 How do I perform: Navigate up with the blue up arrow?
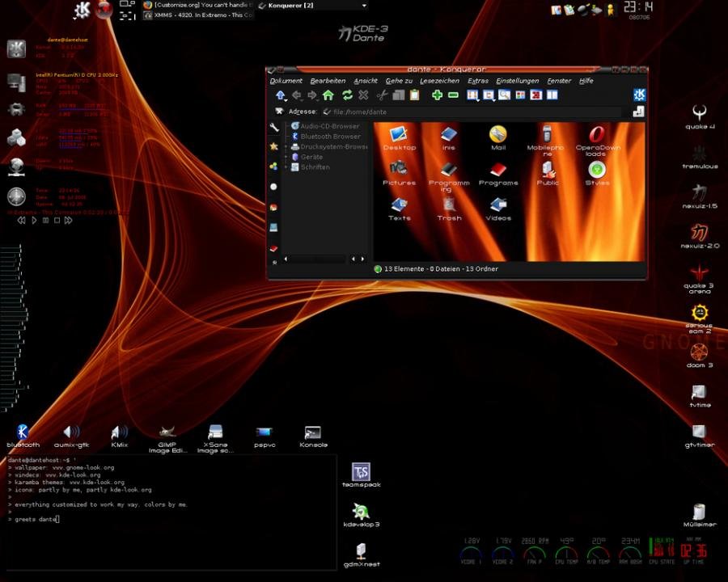click(280, 95)
